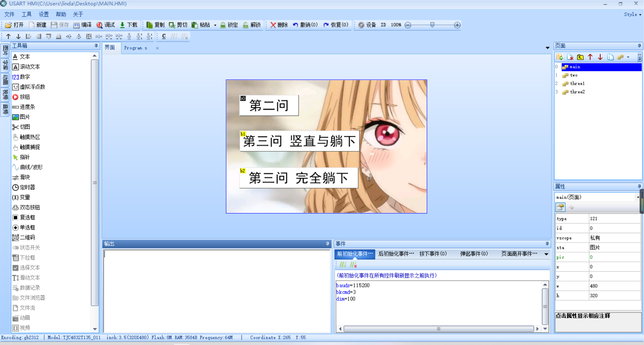
Task: Compile the project with 编译
Action: click(x=83, y=25)
